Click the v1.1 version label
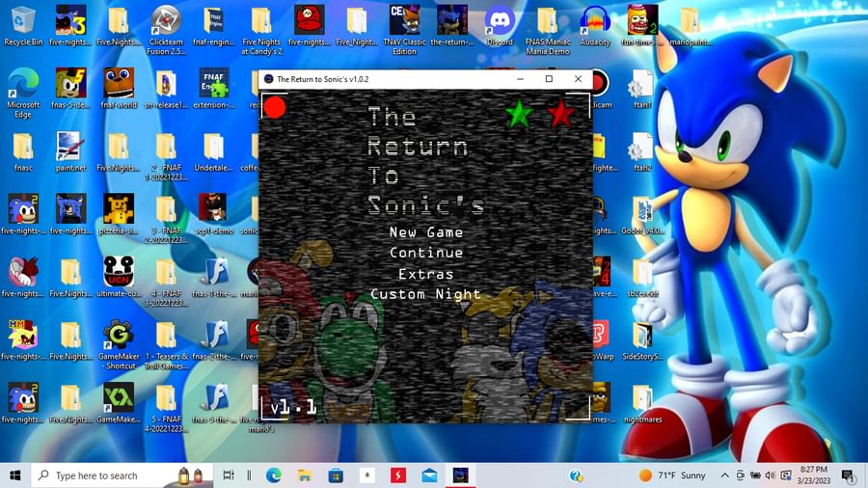 (293, 408)
